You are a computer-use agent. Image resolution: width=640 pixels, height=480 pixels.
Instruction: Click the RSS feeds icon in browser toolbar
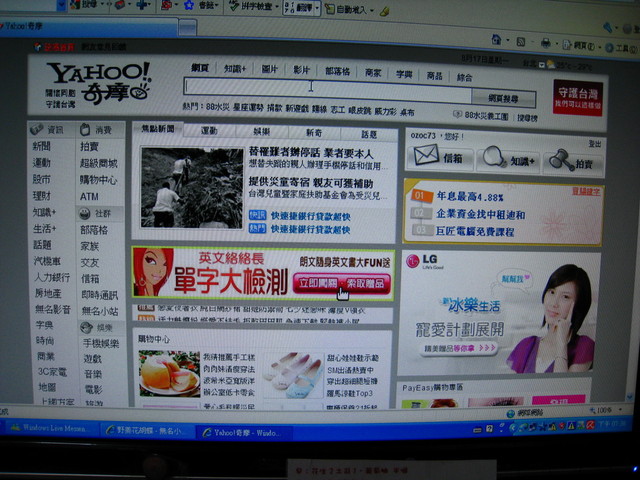tap(520, 42)
